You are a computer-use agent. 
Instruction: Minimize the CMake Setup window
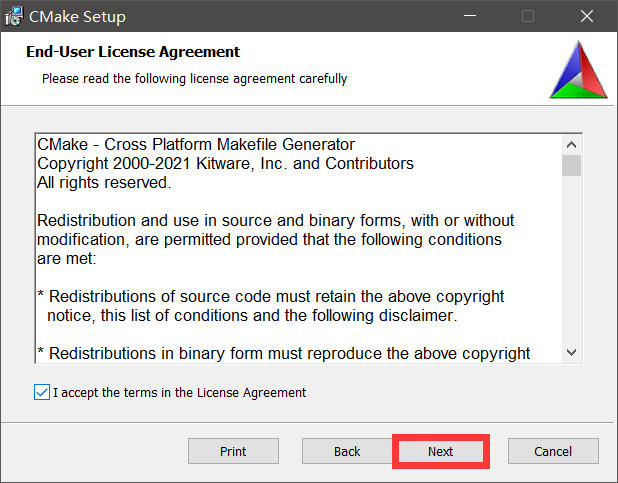pyautogui.click(x=470, y=16)
